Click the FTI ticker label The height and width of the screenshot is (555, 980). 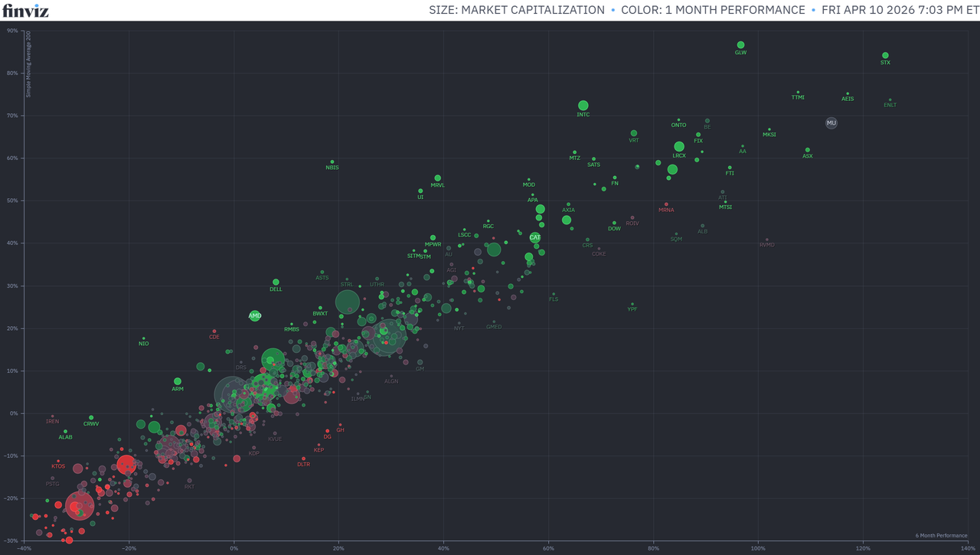click(x=730, y=173)
